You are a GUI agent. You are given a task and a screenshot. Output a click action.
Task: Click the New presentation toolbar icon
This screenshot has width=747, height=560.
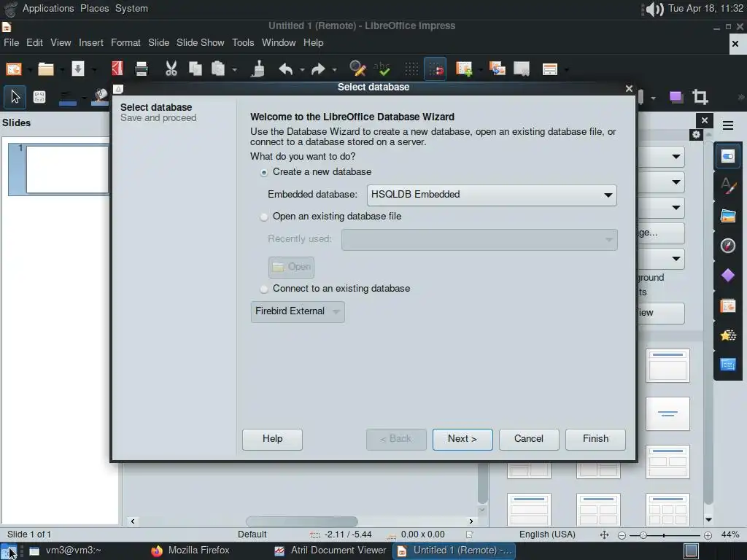(13, 69)
